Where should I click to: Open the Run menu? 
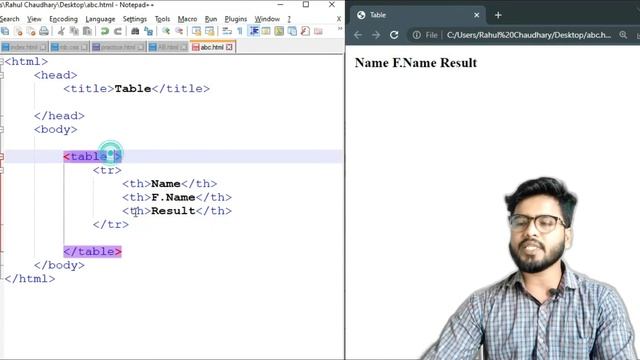pos(211,19)
